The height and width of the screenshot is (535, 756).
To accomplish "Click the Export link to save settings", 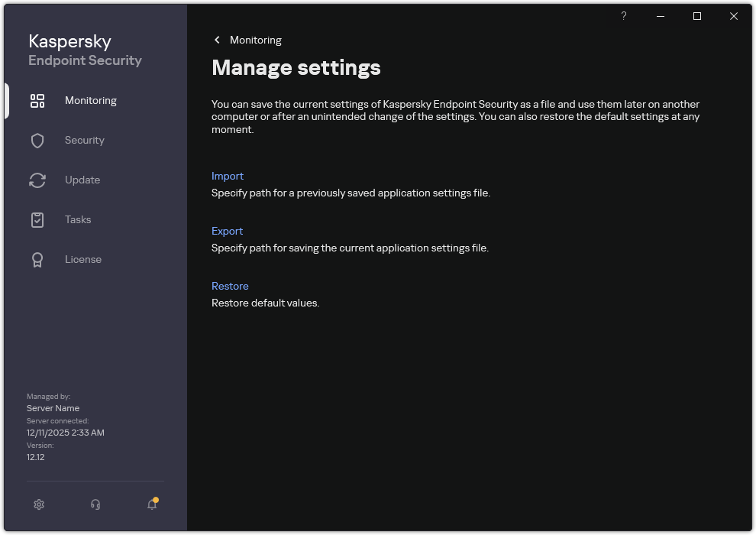I will tap(227, 231).
